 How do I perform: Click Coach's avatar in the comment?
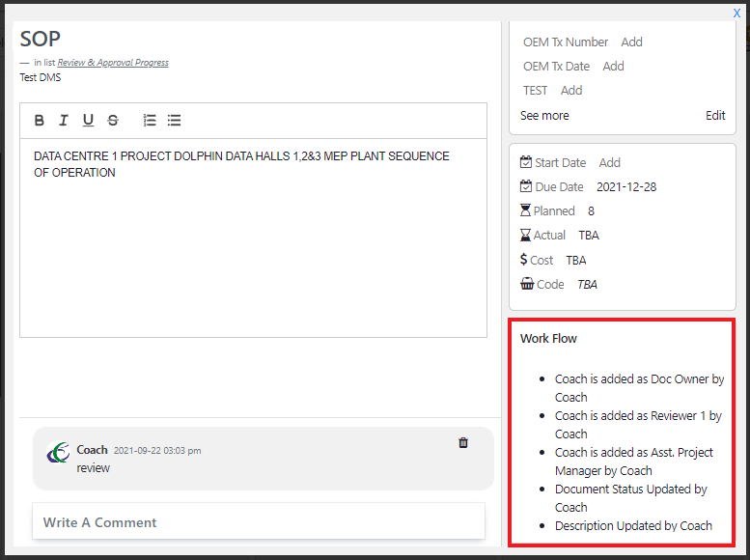(x=58, y=452)
